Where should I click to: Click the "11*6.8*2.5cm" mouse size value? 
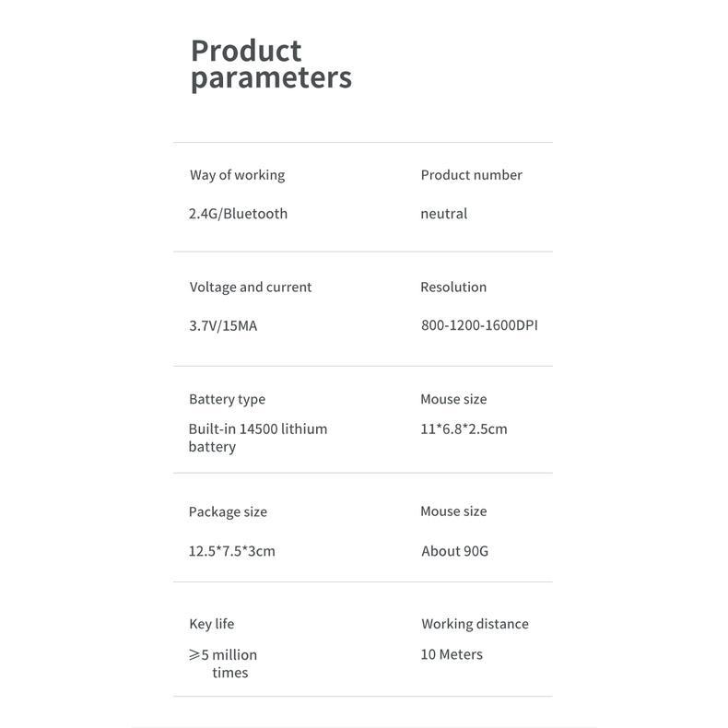click(464, 429)
